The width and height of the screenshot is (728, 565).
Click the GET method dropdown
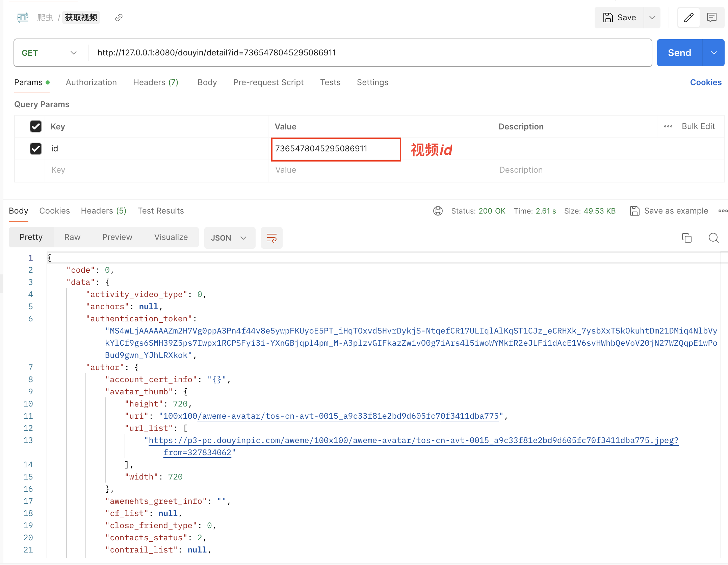pyautogui.click(x=49, y=53)
